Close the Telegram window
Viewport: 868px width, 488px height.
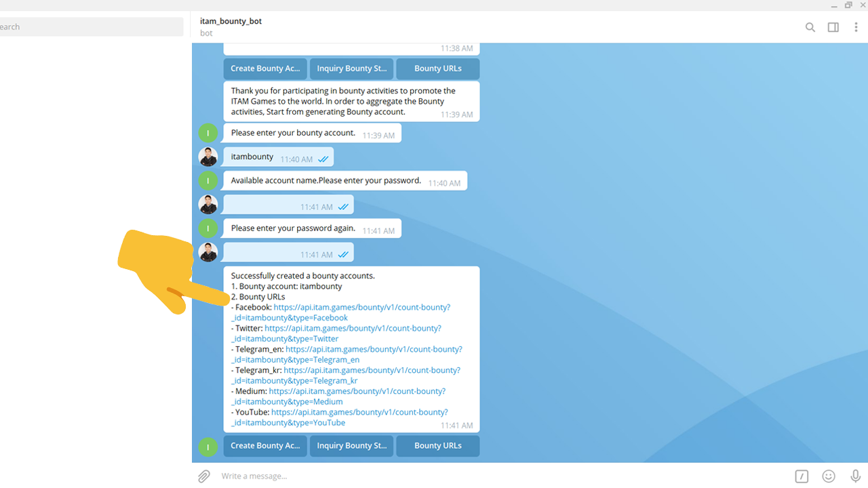[863, 5]
